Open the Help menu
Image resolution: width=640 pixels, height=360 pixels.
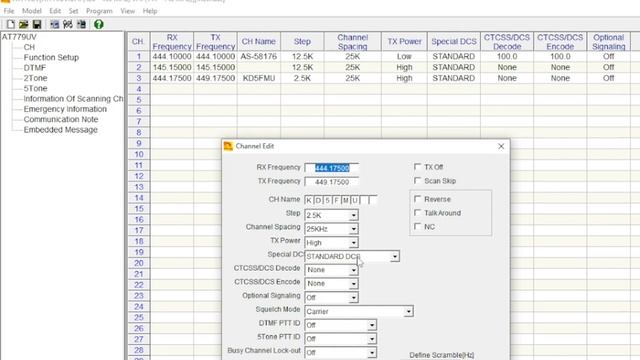pyautogui.click(x=150, y=11)
